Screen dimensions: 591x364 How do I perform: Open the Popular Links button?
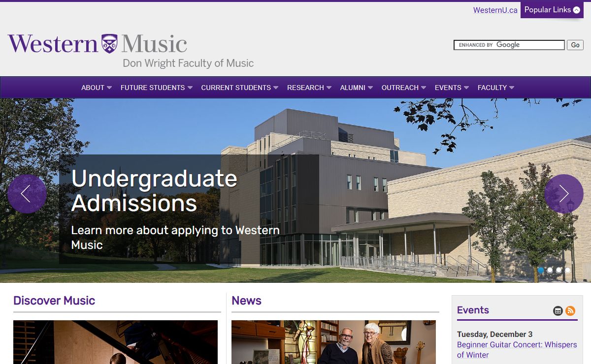(x=552, y=10)
